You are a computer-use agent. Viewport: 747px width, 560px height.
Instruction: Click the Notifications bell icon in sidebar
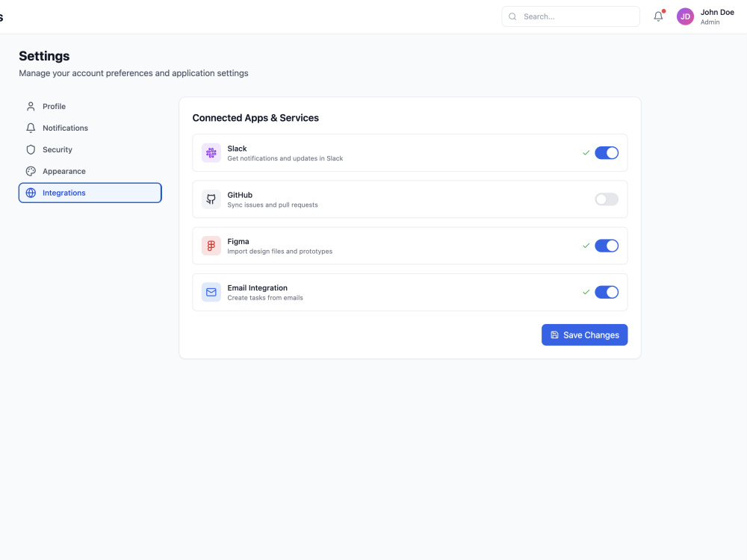(x=31, y=128)
